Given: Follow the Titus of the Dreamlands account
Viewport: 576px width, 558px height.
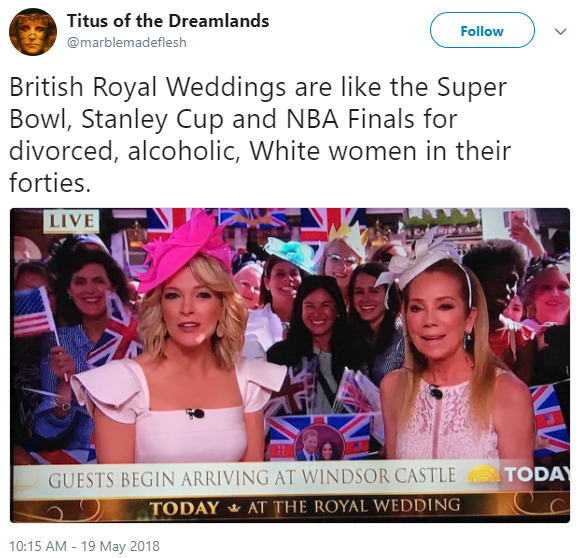Looking at the screenshot, I should tap(482, 30).
